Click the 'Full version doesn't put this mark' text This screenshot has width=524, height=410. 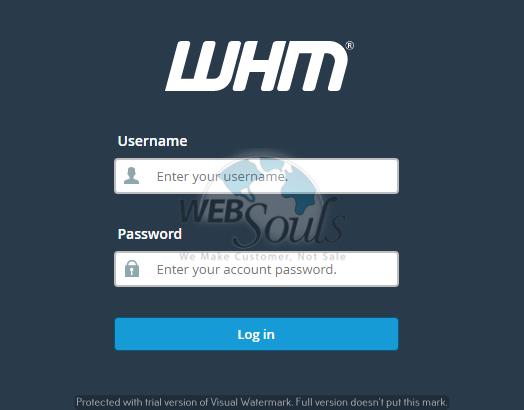click(371, 402)
